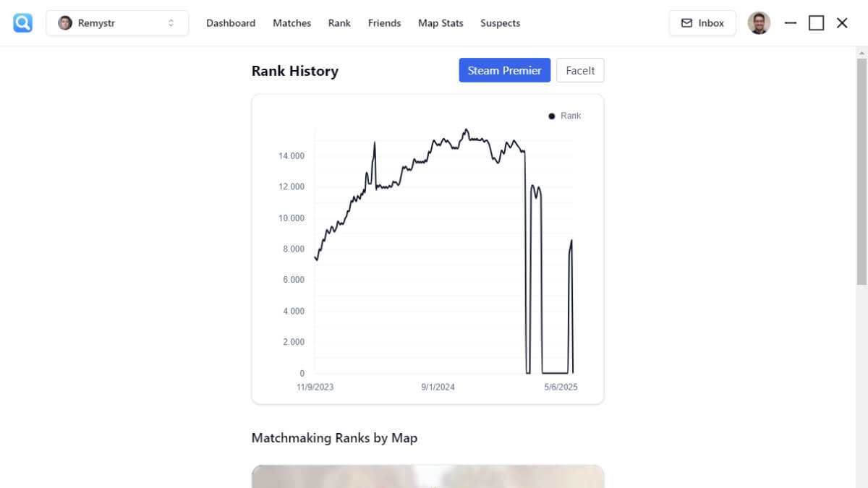Keep Steam Premier view selected
Image resolution: width=868 pixels, height=488 pixels.
pyautogui.click(x=504, y=70)
